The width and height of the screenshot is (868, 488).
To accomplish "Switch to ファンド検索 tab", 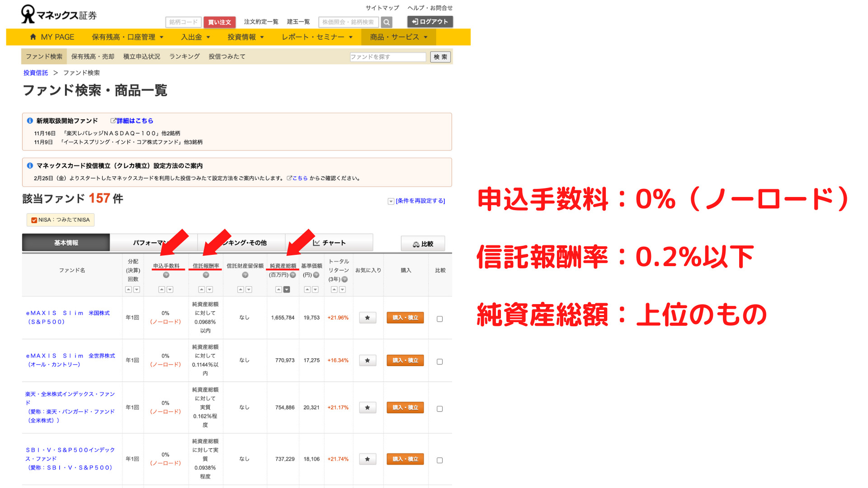I will 44,56.
